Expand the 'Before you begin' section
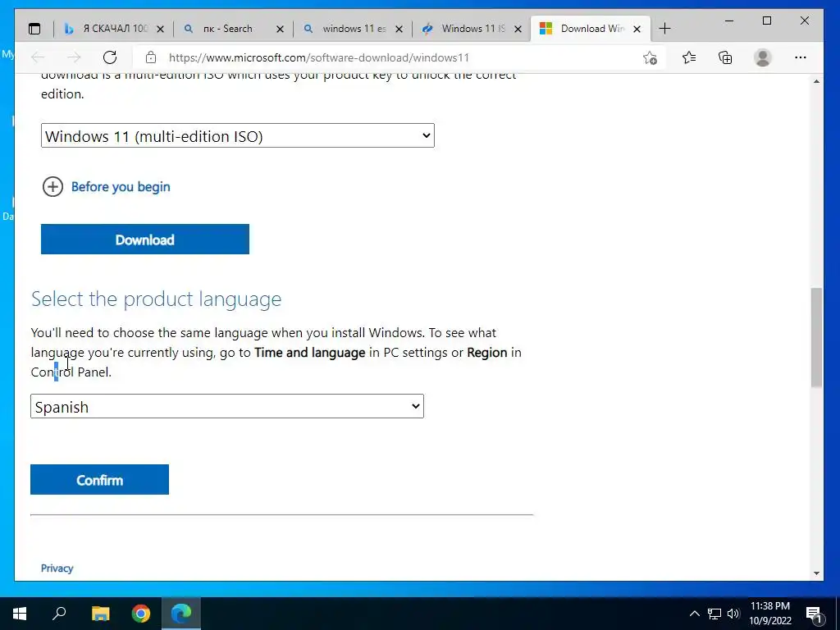Image resolution: width=840 pixels, height=630 pixels. [x=106, y=187]
